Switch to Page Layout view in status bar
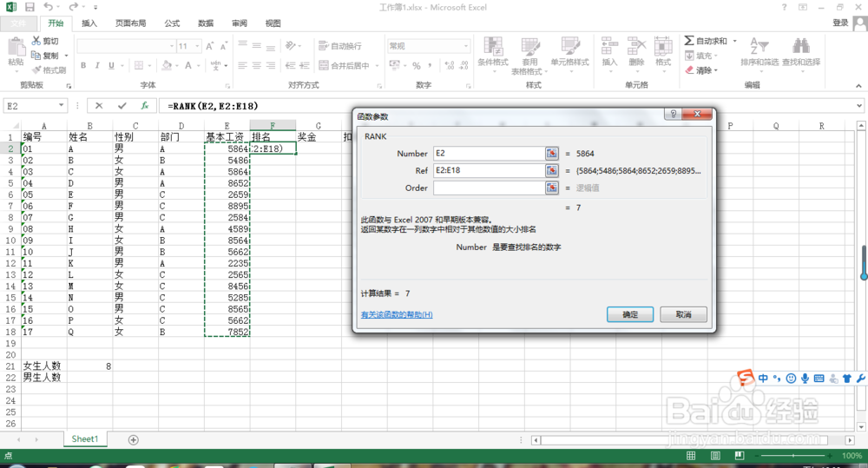The width and height of the screenshot is (868, 468). click(715, 455)
